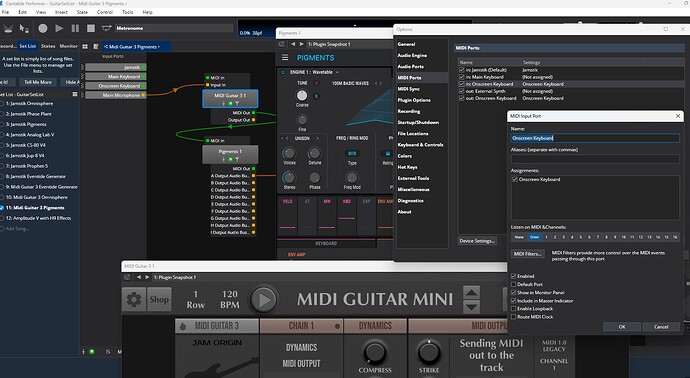
Task: Check the Enable Loopback option
Action: click(514, 308)
